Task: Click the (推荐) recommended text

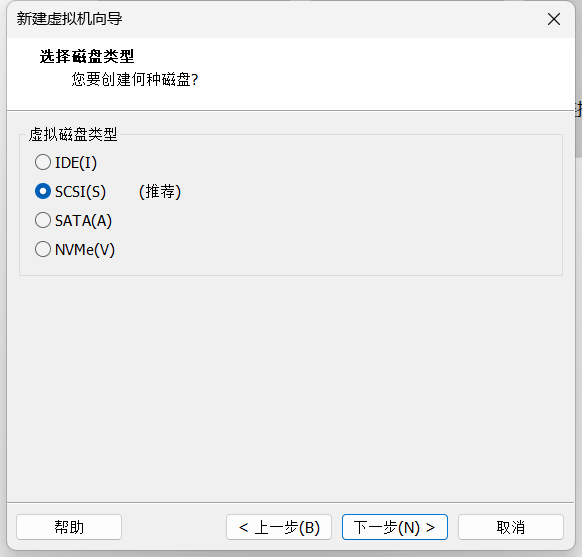Action: (x=160, y=192)
